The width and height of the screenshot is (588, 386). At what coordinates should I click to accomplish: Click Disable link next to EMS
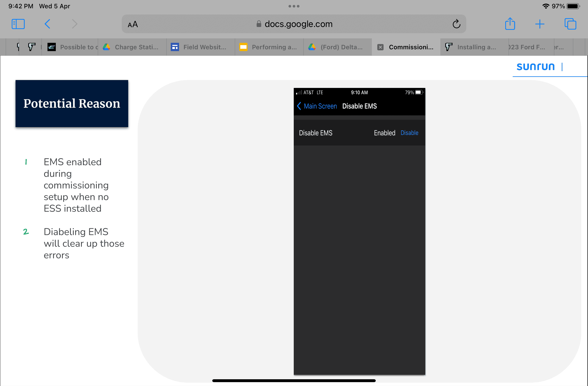[409, 133]
